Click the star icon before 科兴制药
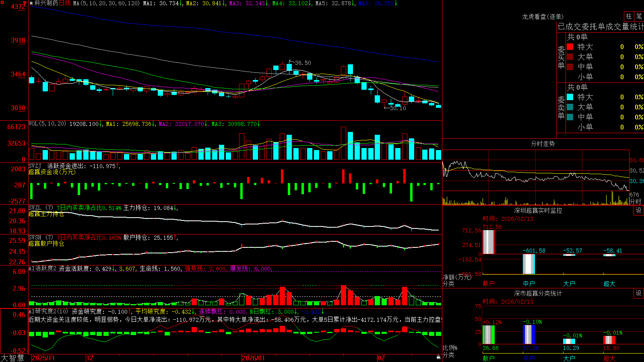This screenshot has height=362, width=644. [31, 3]
